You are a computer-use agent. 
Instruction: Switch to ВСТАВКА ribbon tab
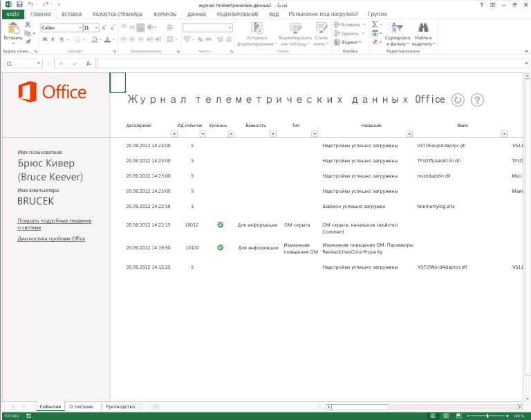click(72, 15)
